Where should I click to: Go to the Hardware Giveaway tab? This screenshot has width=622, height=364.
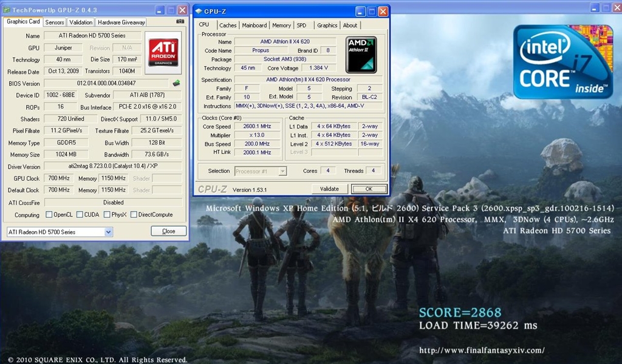121,22
